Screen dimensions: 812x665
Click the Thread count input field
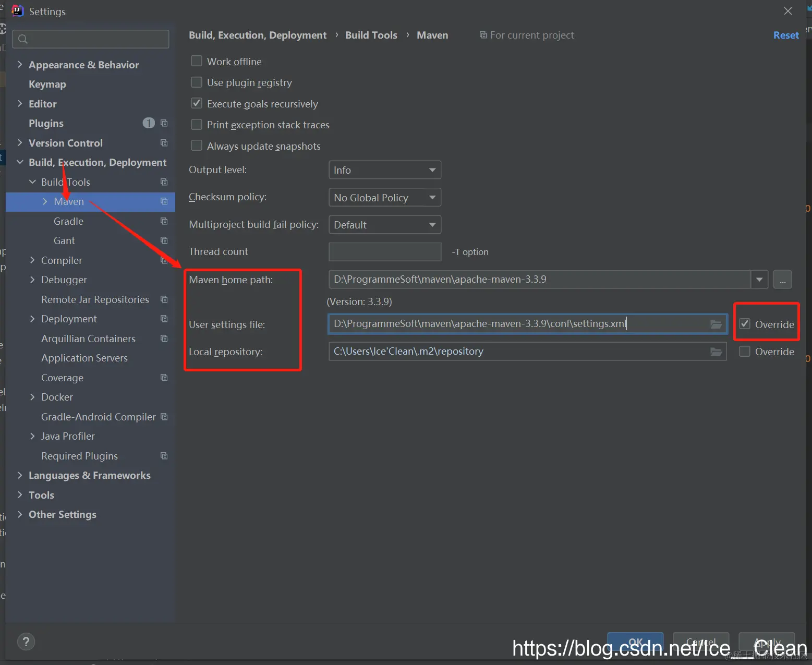(385, 252)
